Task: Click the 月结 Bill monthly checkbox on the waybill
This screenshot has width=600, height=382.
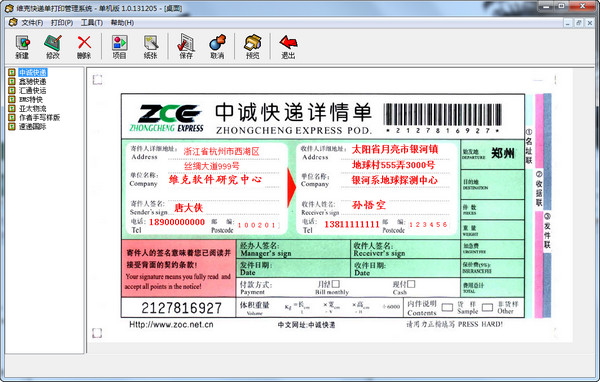Action: [336, 284]
